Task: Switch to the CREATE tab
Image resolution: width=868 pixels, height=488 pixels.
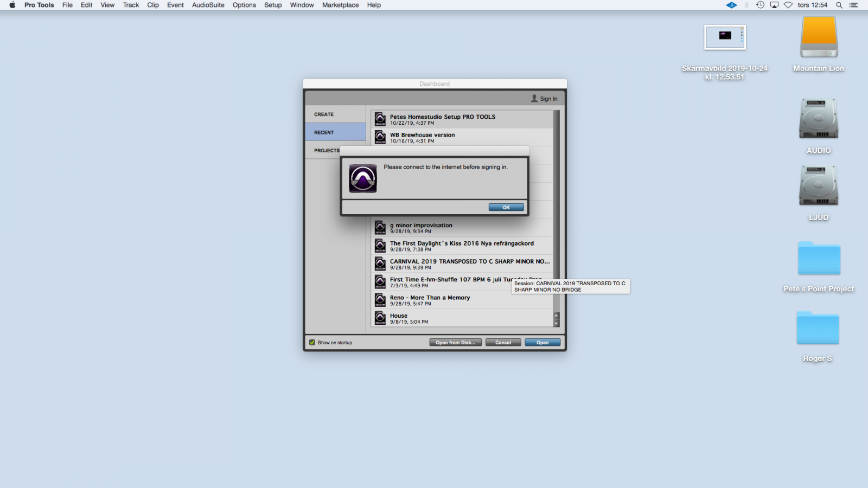Action: [324, 114]
